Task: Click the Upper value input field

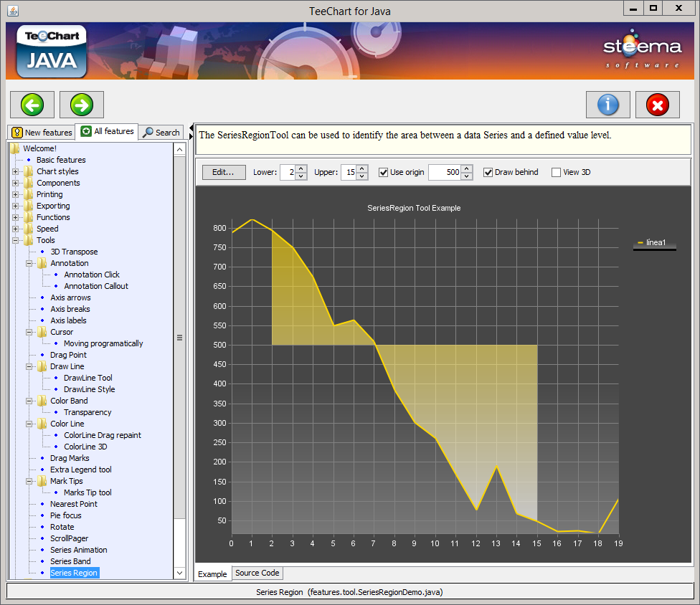Action: click(x=349, y=172)
